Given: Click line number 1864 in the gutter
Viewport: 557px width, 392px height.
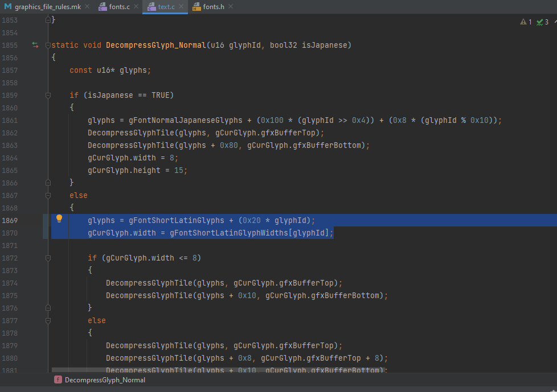Looking at the screenshot, I should point(10,158).
